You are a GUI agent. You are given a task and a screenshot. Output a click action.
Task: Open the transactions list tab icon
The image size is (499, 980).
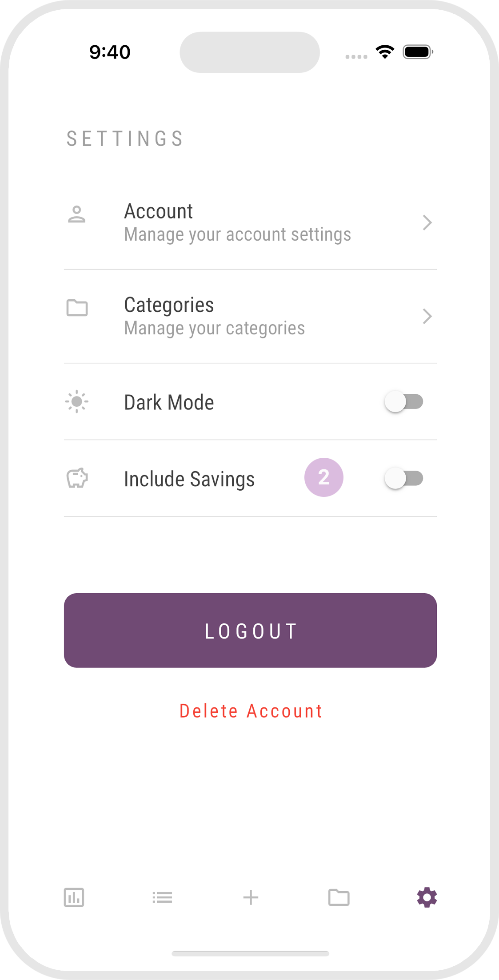click(162, 897)
